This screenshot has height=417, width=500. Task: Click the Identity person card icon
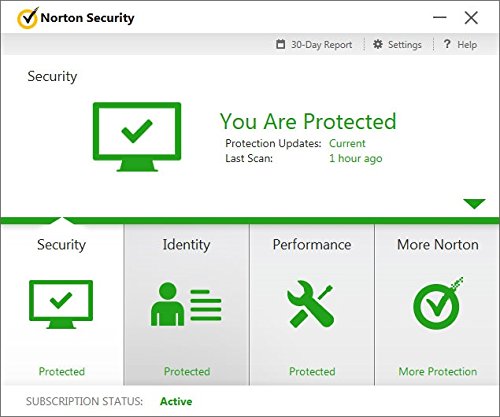(x=186, y=304)
